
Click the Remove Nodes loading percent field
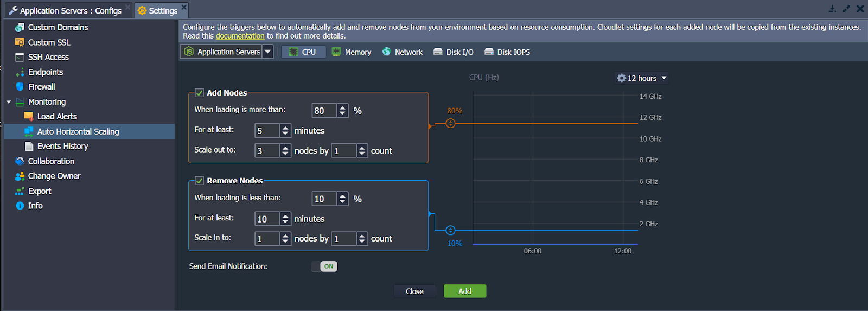[x=324, y=199]
